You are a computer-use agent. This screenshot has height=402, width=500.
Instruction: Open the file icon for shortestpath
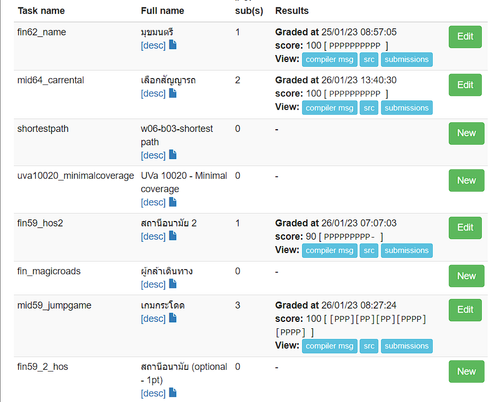173,155
